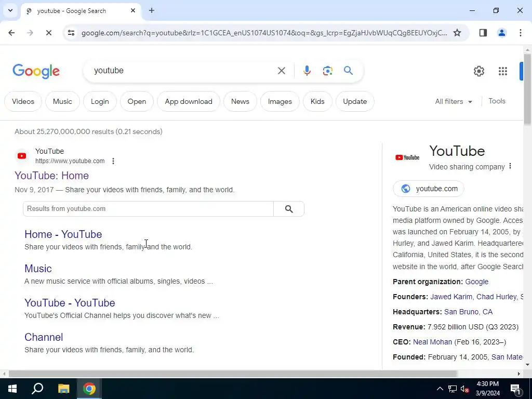Open the Neal Mohan CEO link
Image resolution: width=532 pixels, height=399 pixels.
pos(432,342)
